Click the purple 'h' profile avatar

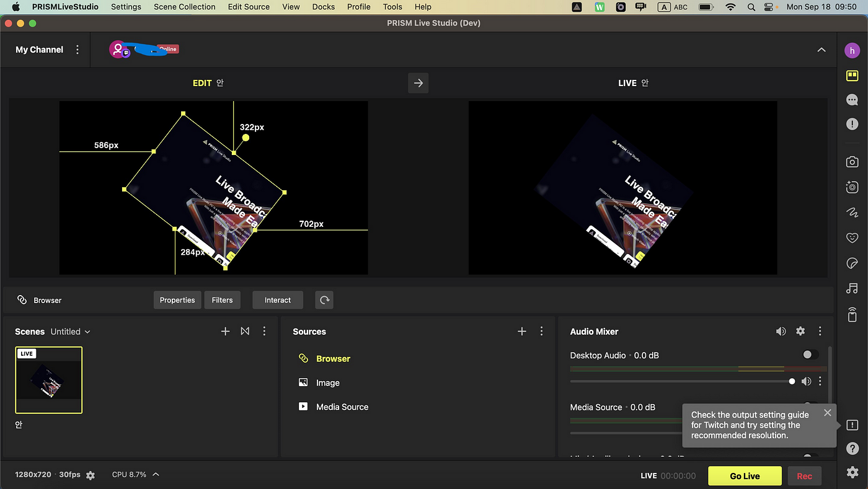pos(852,51)
